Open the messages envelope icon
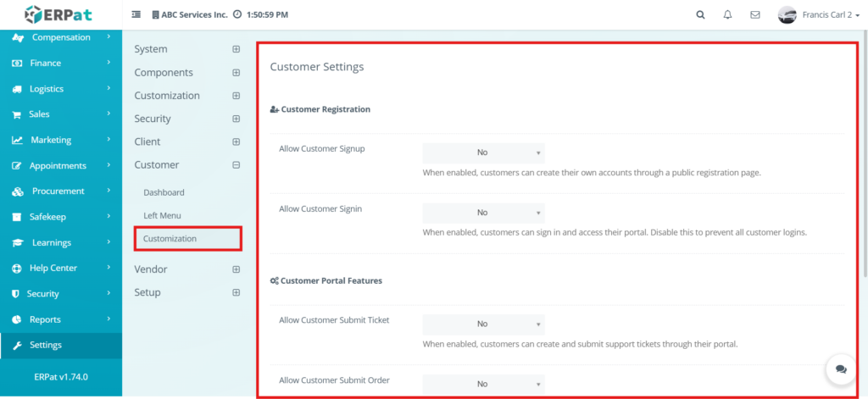 click(754, 14)
